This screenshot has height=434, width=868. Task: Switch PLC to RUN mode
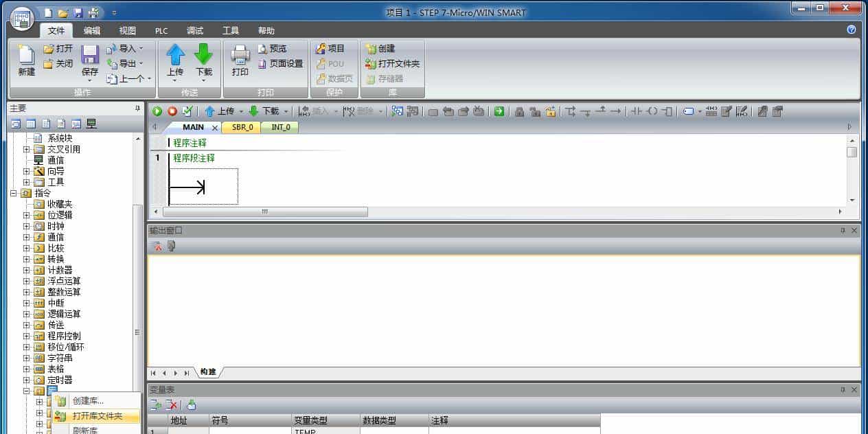[157, 111]
